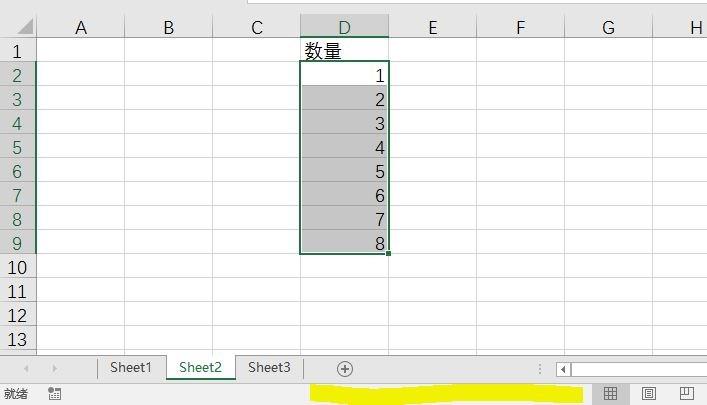707x405 pixels.
Task: Select column D header
Action: tap(344, 27)
